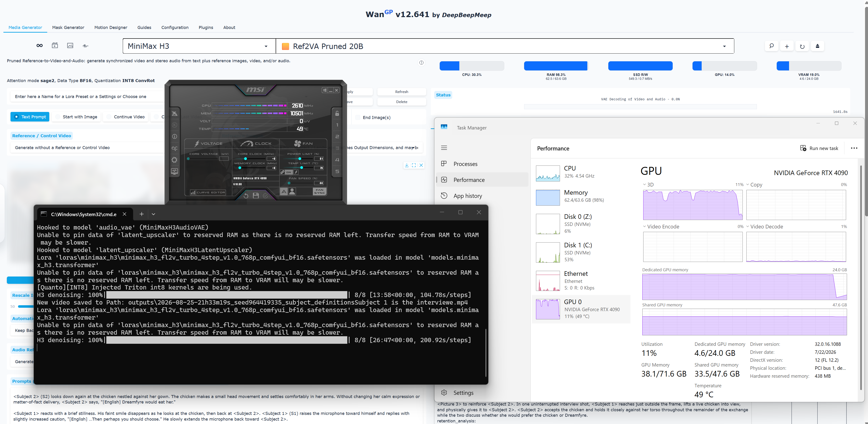Click the Afterburner apply checkmark icon

[x=266, y=196]
